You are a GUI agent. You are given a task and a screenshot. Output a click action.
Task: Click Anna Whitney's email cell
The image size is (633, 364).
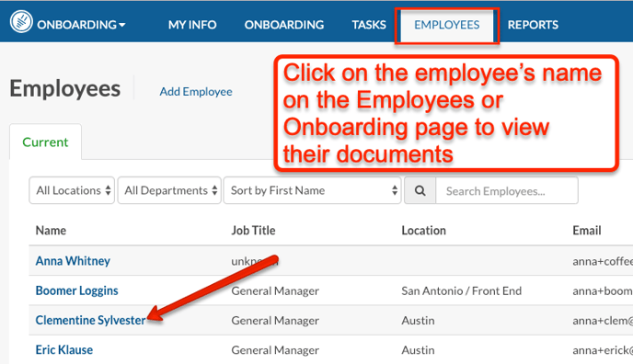point(603,262)
